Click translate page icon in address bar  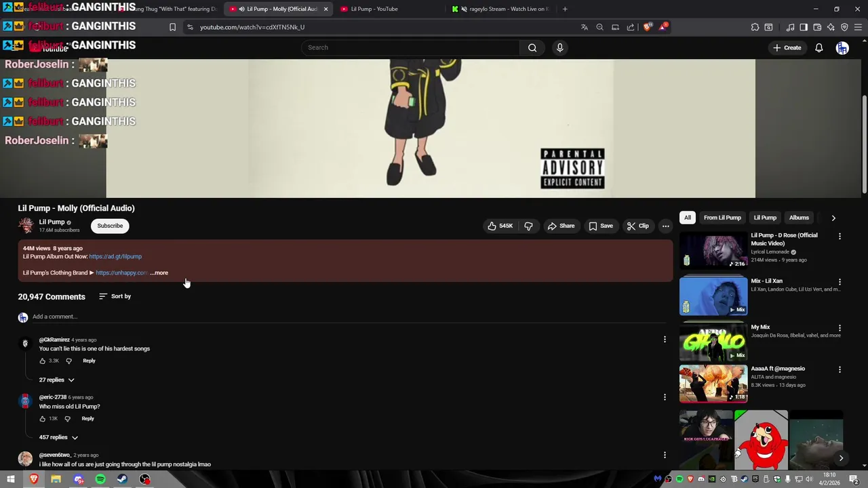(584, 27)
